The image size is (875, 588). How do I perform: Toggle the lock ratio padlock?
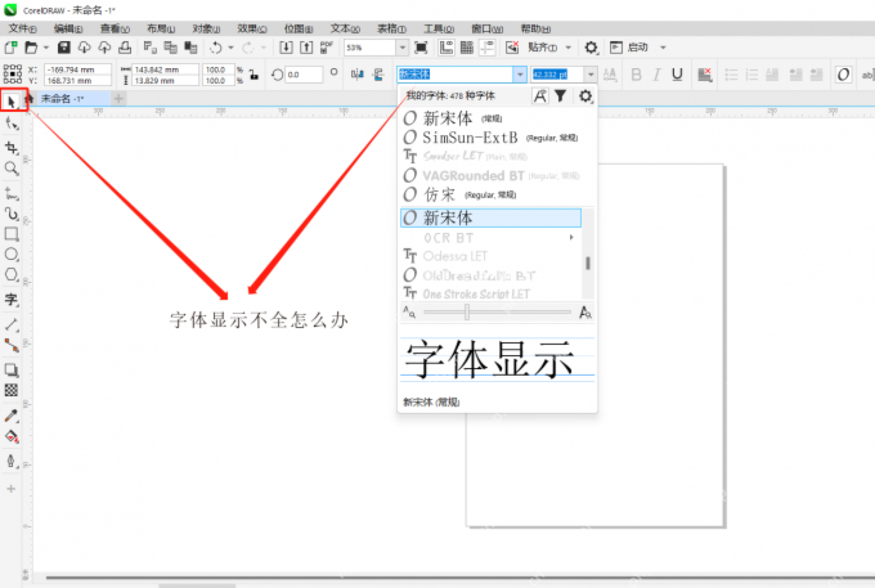tap(254, 75)
